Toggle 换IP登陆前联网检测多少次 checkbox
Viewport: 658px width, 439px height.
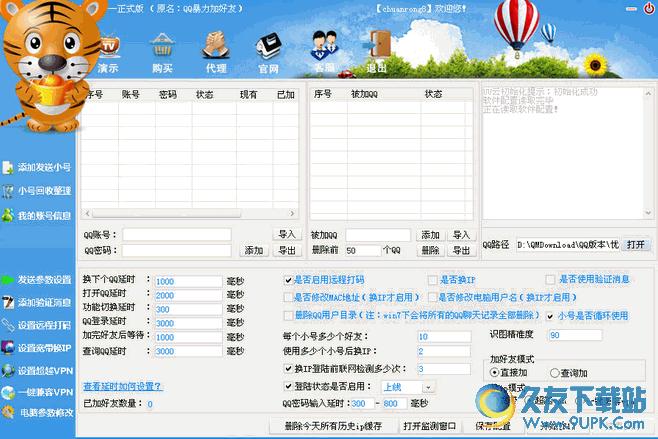point(288,369)
